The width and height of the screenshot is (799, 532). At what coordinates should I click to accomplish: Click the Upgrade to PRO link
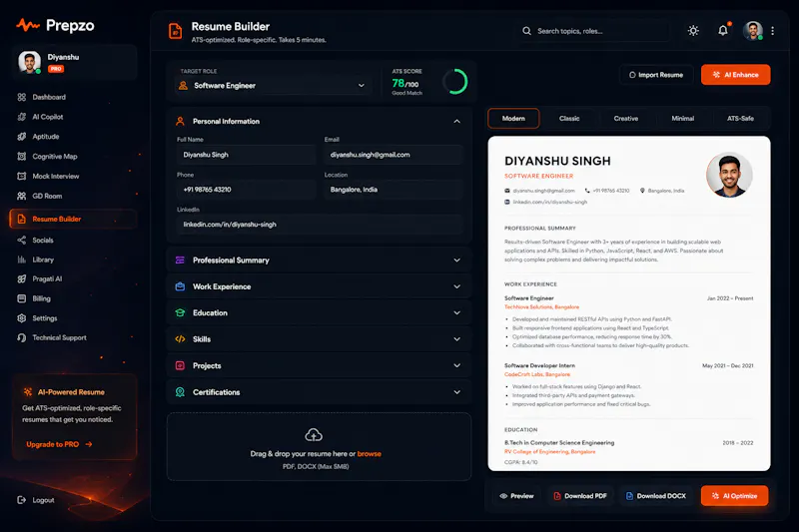59,444
